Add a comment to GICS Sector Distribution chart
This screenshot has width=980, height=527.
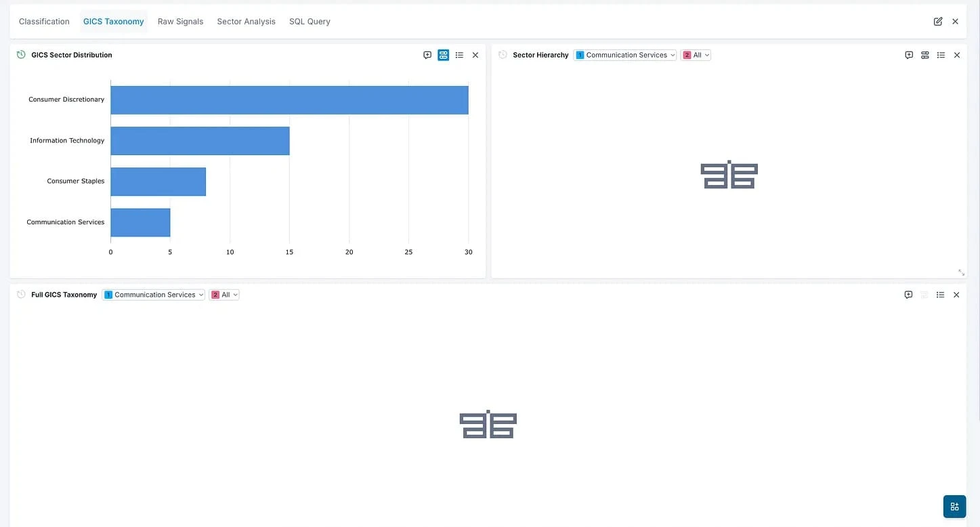pos(427,55)
